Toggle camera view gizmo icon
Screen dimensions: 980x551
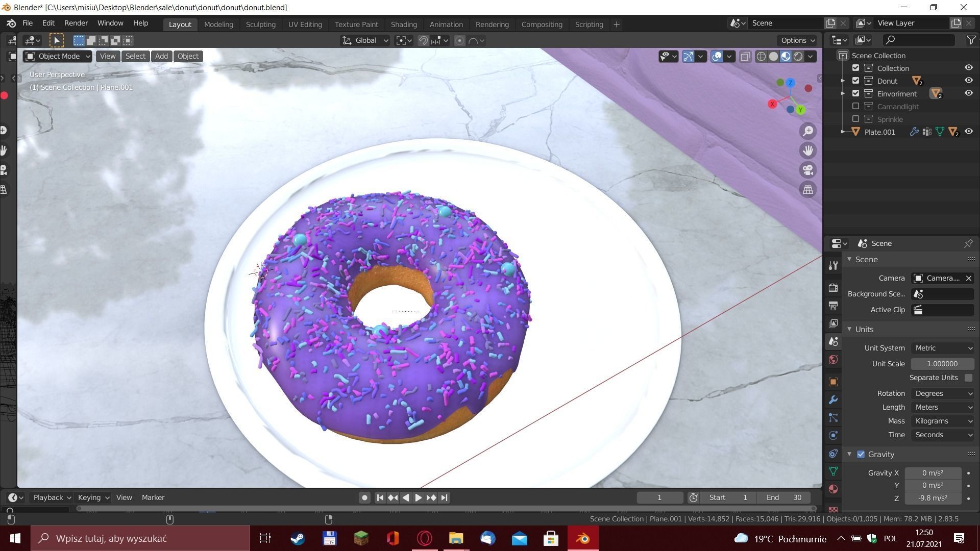[808, 170]
